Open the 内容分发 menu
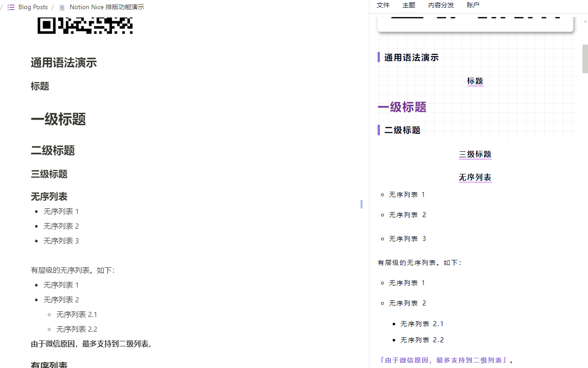 [441, 5]
